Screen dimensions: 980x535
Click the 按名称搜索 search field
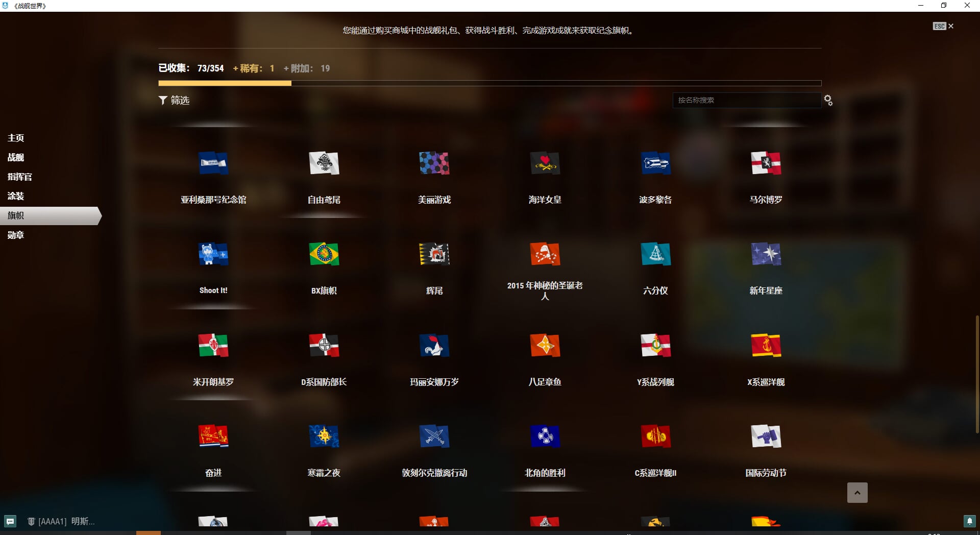point(746,101)
